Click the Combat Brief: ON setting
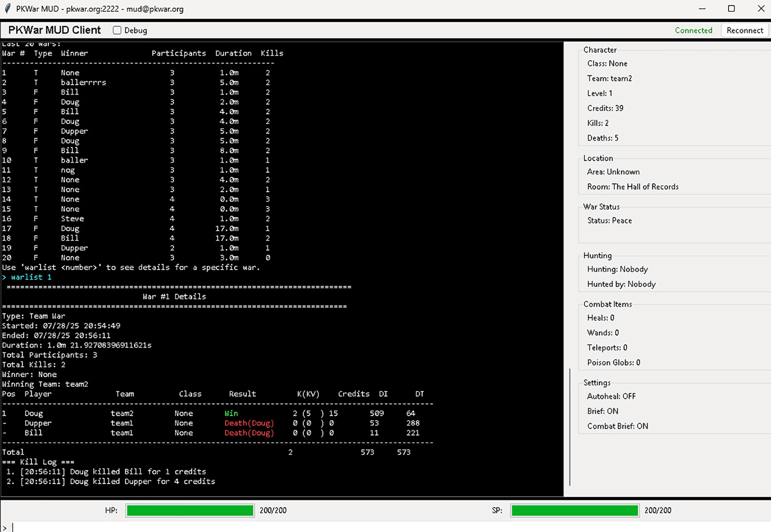 [x=617, y=426]
